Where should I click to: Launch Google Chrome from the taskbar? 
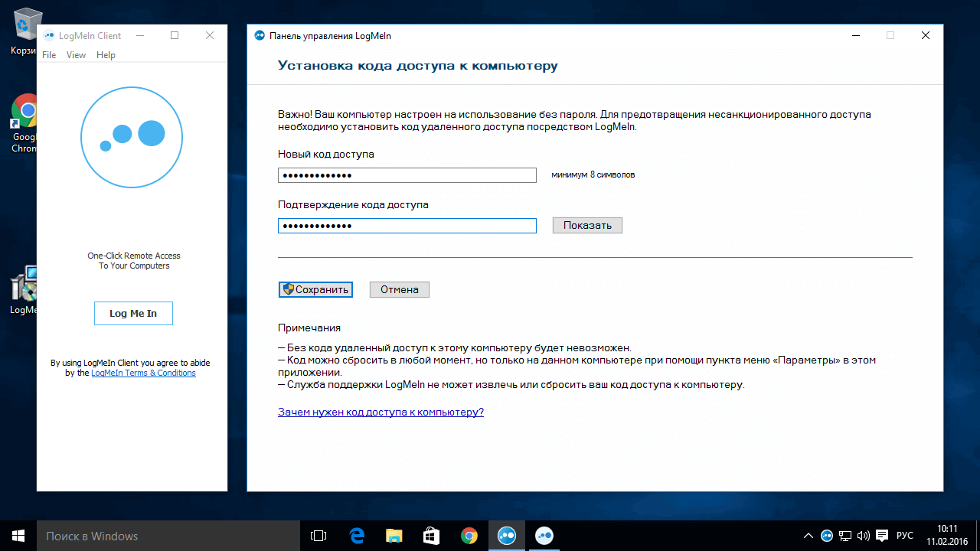coord(469,536)
